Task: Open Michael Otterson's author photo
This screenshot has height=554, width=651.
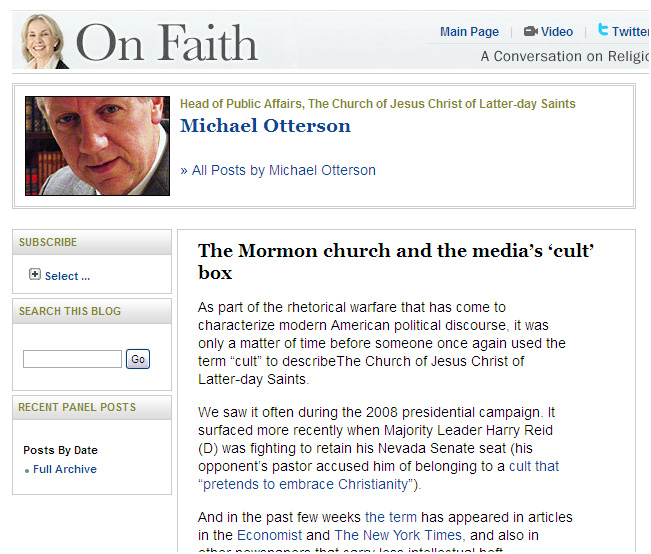Action: pos(97,146)
